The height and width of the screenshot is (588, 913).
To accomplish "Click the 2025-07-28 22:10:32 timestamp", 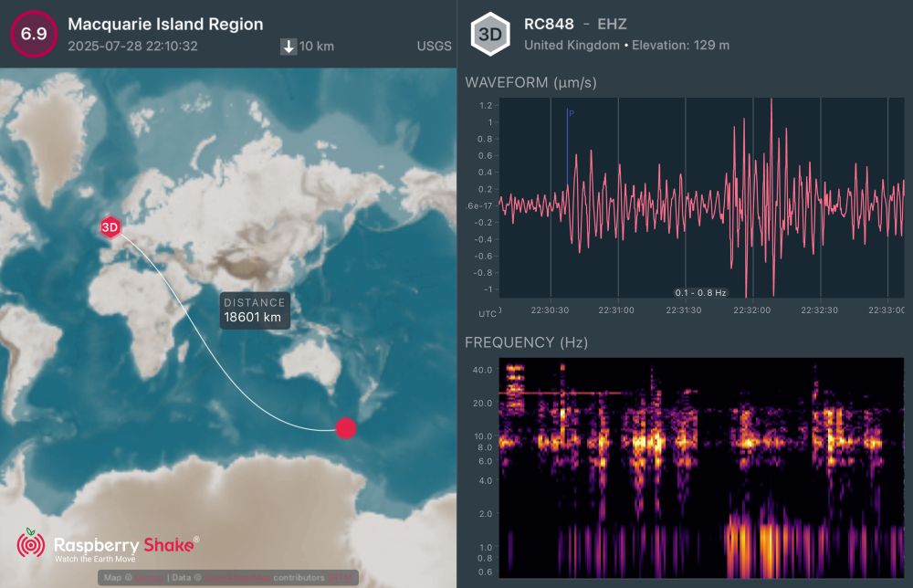I will pyautogui.click(x=132, y=46).
